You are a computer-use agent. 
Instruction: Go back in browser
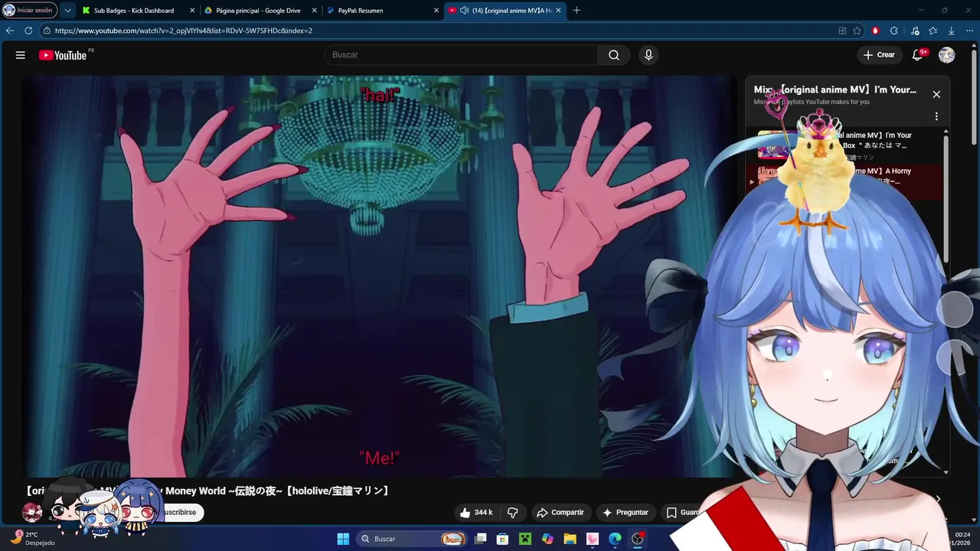10,31
